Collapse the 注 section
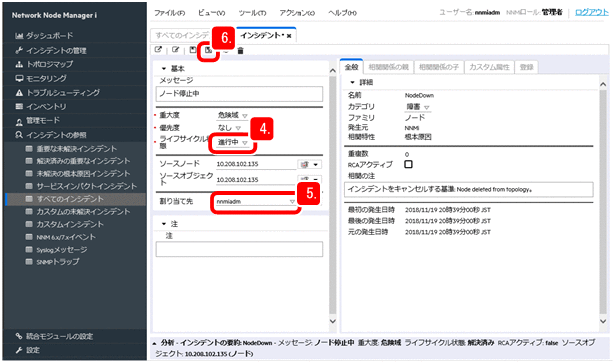This screenshot has width=616, height=364. [x=164, y=224]
